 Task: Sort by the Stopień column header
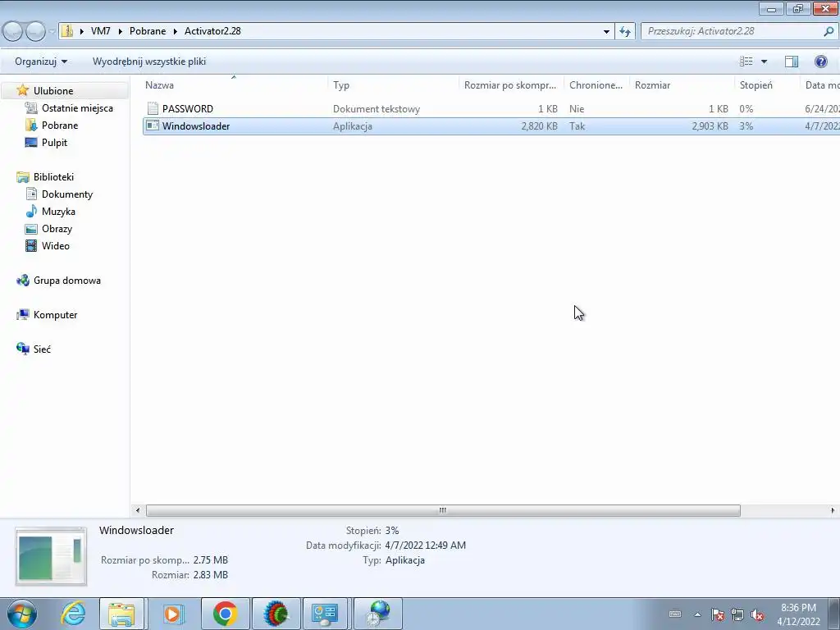pyautogui.click(x=767, y=85)
